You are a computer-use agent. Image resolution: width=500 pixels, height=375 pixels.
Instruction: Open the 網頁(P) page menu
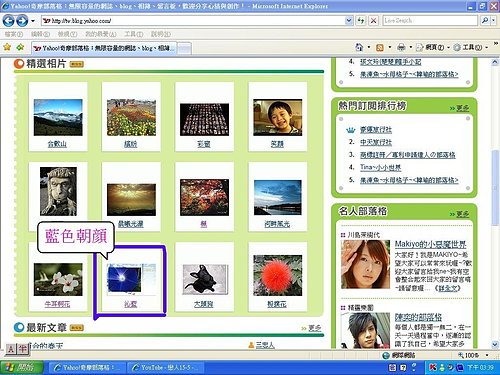(432, 48)
